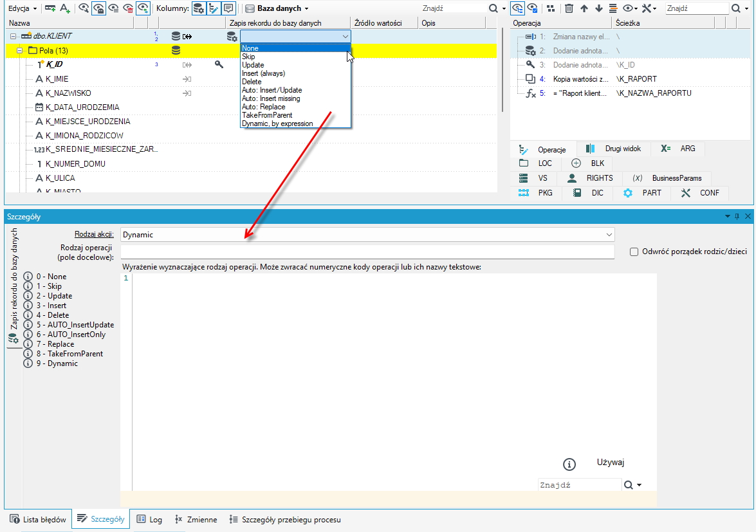Click the key icon in K_ID row
The image size is (756, 532).
[x=219, y=64]
